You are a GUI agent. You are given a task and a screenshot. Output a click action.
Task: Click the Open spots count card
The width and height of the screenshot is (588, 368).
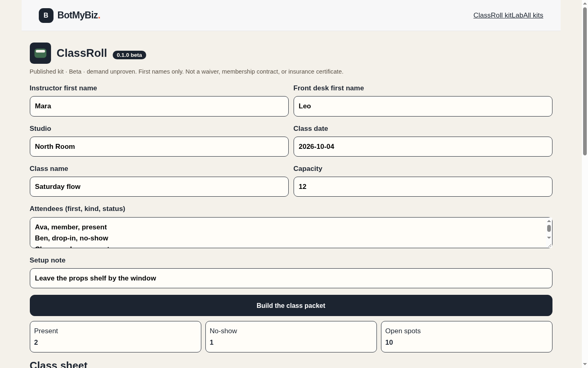(x=467, y=337)
